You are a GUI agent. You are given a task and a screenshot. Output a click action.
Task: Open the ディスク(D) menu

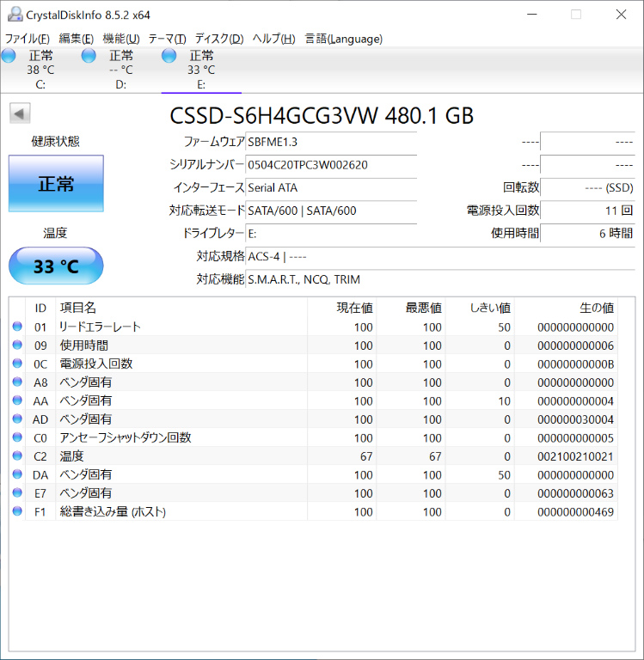click(218, 39)
